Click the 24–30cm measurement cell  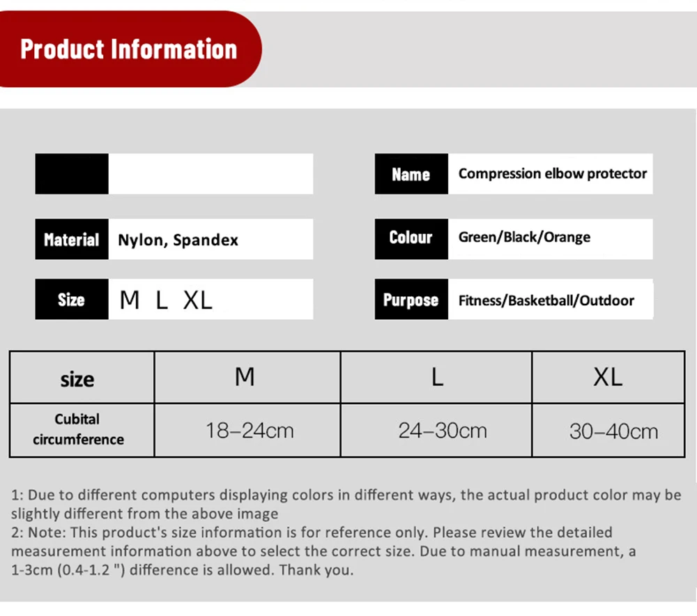pyautogui.click(x=442, y=431)
